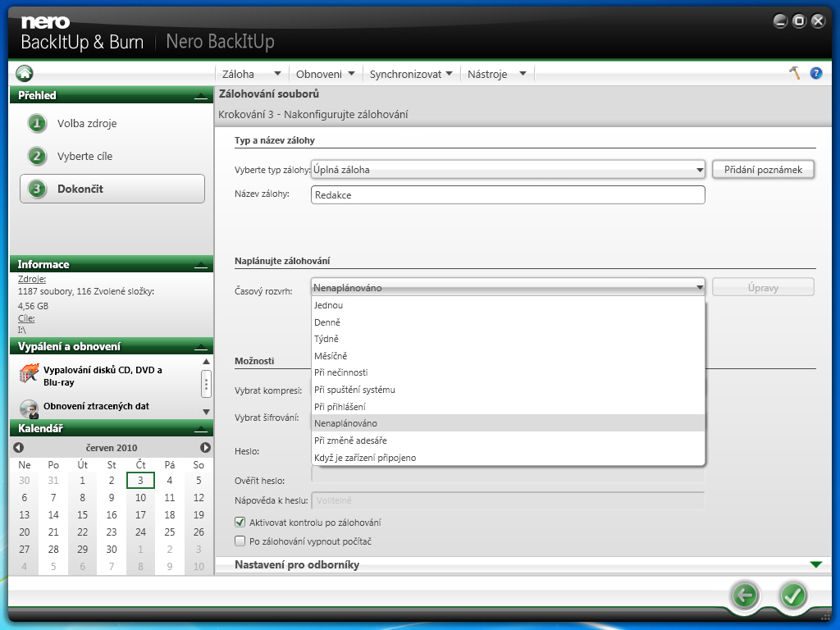This screenshot has width=840, height=630.
Task: Click the blue help question mark icon
Action: pos(815,73)
